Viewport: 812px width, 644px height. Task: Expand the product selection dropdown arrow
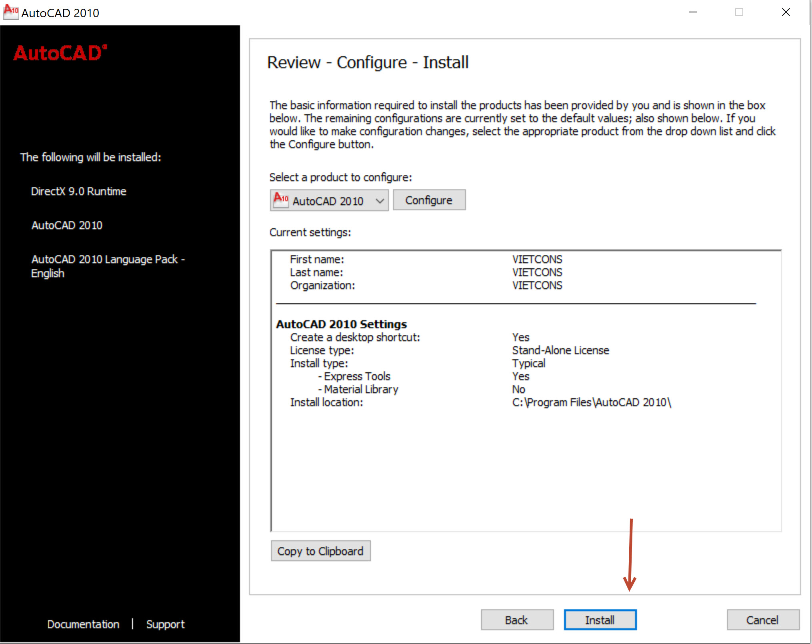(x=380, y=200)
